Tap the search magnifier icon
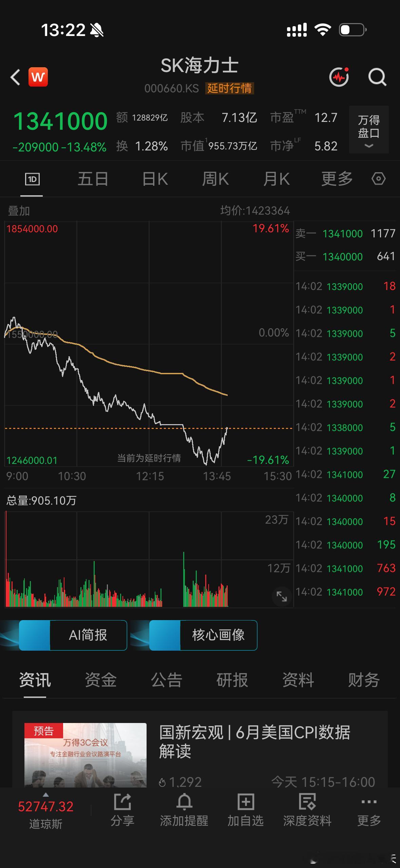The width and height of the screenshot is (400, 868). pos(378,77)
